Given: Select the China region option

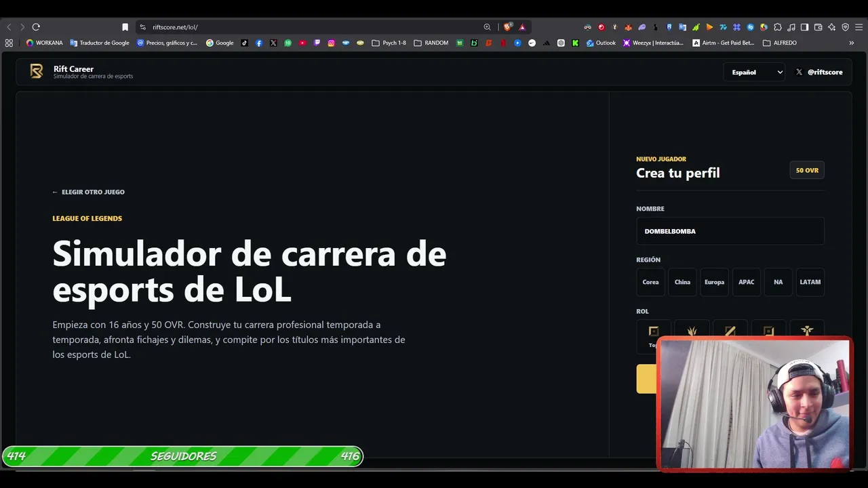Looking at the screenshot, I should [x=682, y=282].
